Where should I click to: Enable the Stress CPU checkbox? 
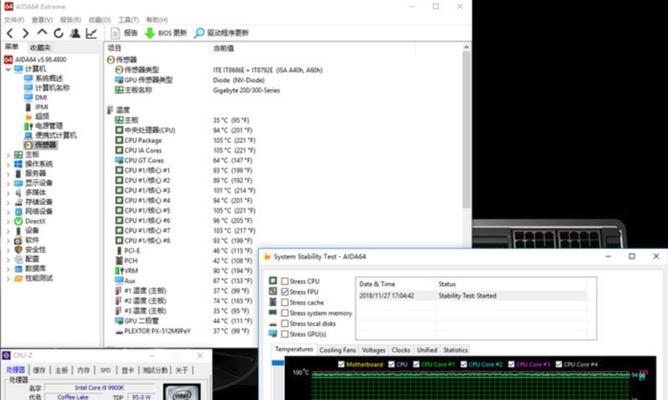coord(285,281)
